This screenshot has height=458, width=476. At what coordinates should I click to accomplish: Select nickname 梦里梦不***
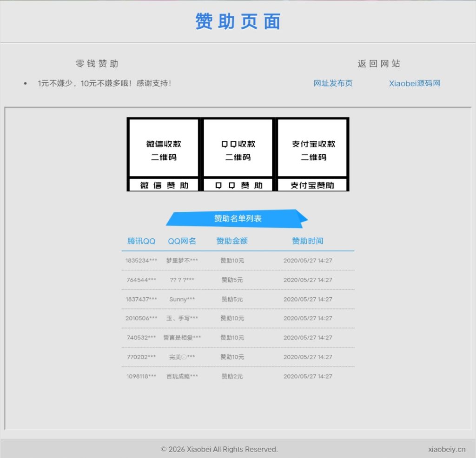(182, 261)
